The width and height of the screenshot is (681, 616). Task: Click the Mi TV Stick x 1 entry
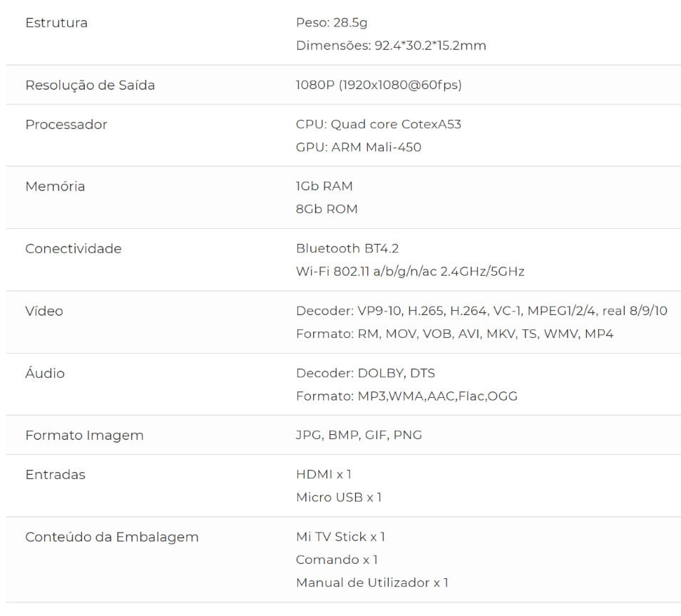point(340,536)
